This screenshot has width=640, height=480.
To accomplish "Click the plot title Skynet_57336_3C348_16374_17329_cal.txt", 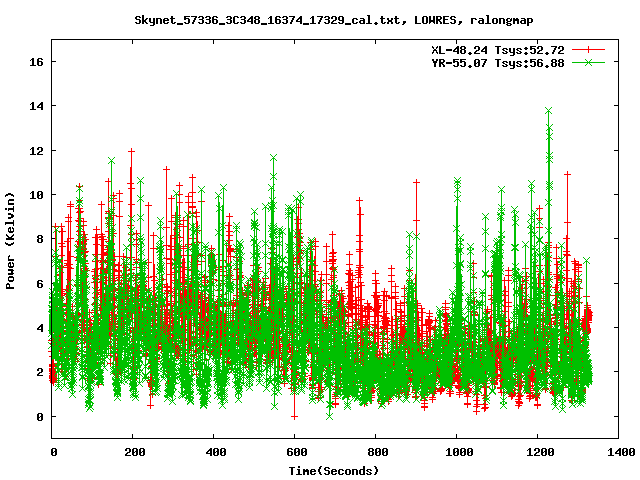I will click(267, 20).
